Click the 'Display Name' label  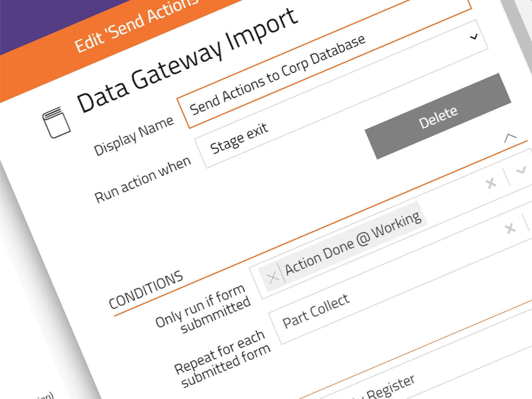134,136
